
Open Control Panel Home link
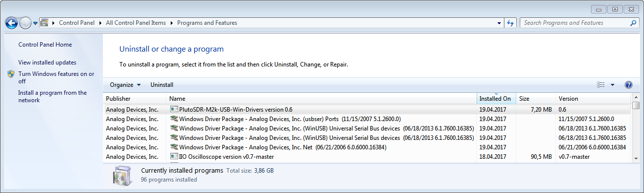pos(45,45)
